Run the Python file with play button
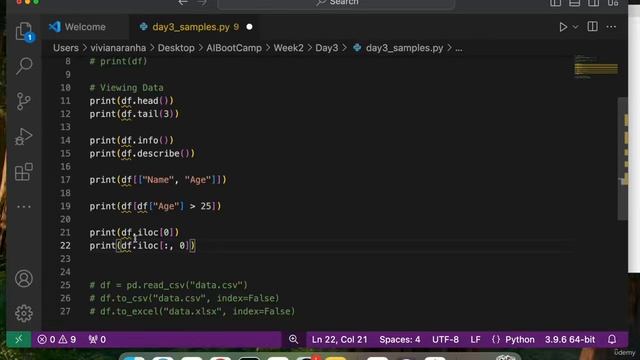The width and height of the screenshot is (640, 360). tap(563, 27)
